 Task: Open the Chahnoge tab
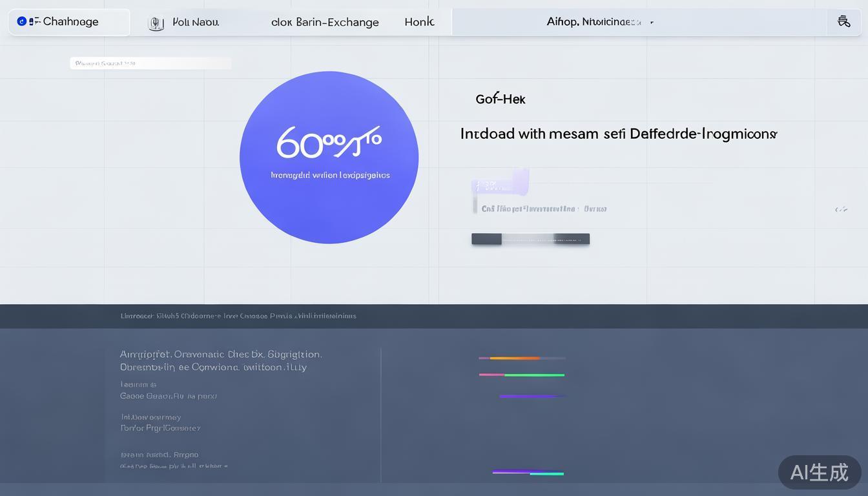[x=70, y=22]
